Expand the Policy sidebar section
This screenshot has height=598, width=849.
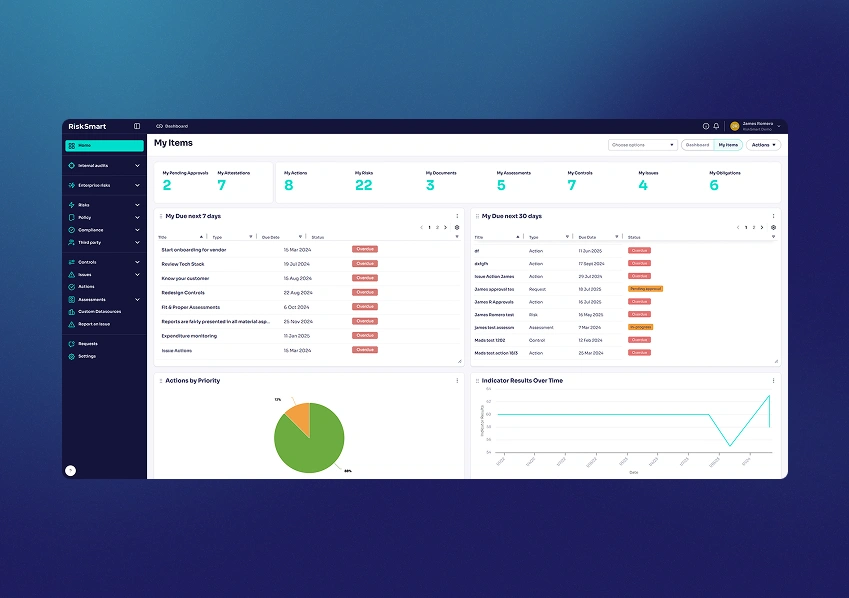pyautogui.click(x=136, y=217)
